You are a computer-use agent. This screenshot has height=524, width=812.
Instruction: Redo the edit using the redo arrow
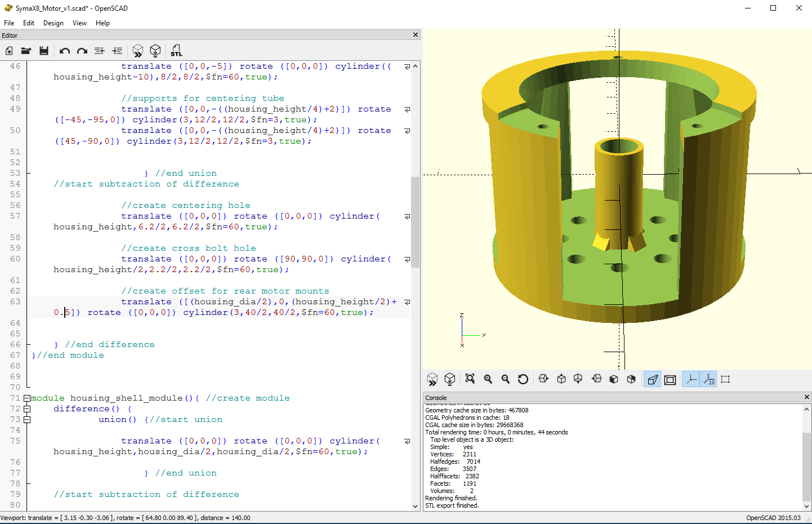(82, 51)
